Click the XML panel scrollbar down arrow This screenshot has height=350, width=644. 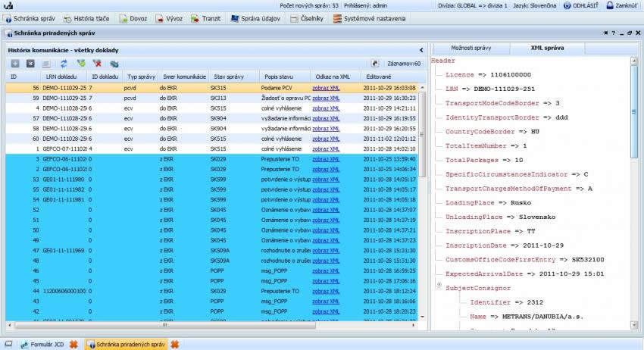[634, 325]
